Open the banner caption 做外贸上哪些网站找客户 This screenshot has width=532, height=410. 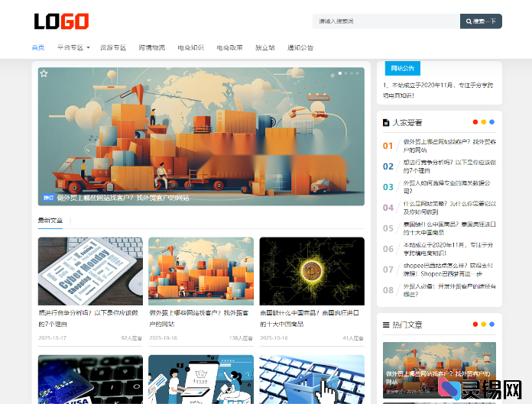[x=123, y=198]
